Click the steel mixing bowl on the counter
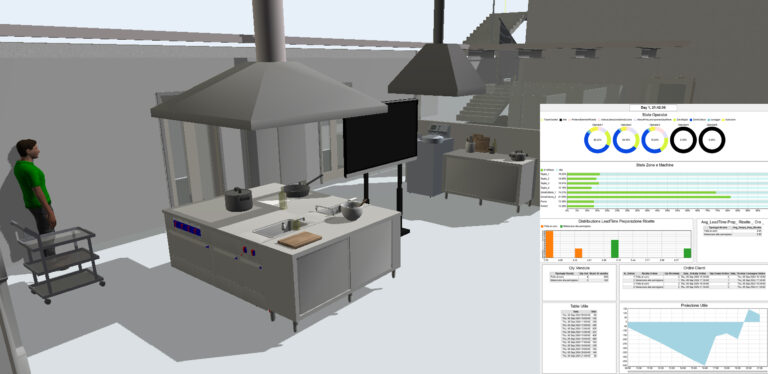768x374 pixels. coord(353,210)
